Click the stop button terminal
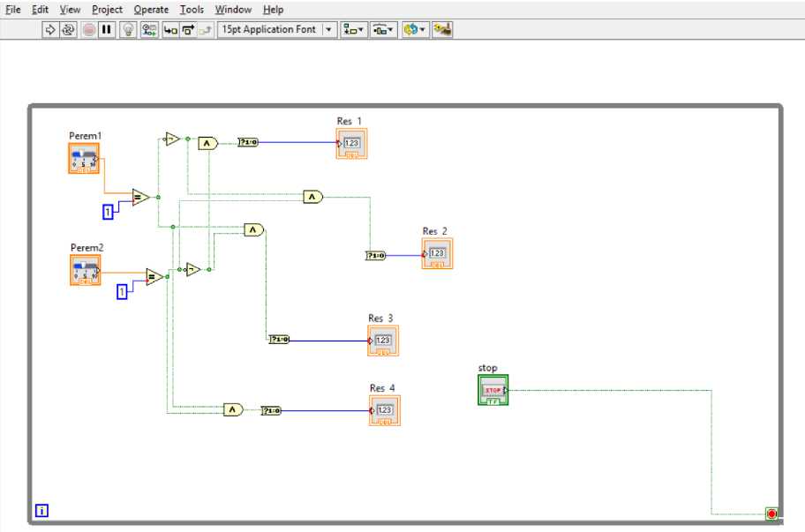Image resolution: width=805 pixels, height=532 pixels. pos(493,390)
